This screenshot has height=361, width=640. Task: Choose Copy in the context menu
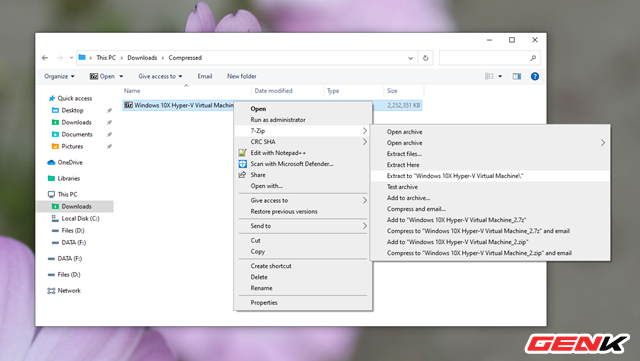[303, 252]
